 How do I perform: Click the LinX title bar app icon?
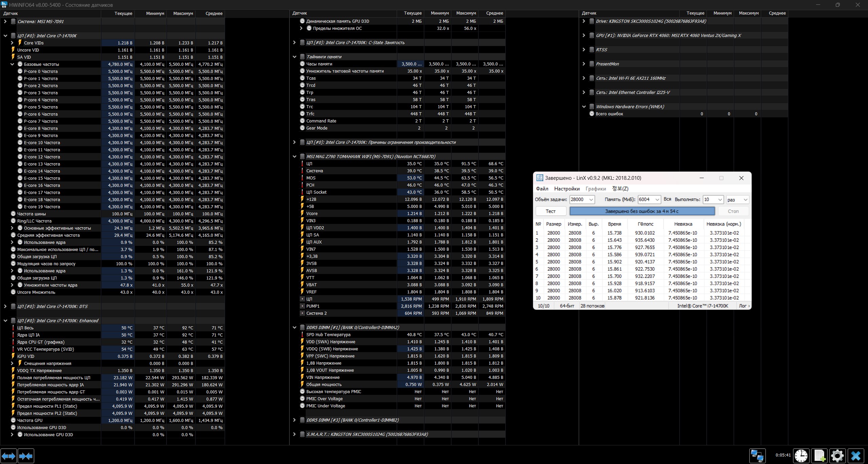point(540,178)
